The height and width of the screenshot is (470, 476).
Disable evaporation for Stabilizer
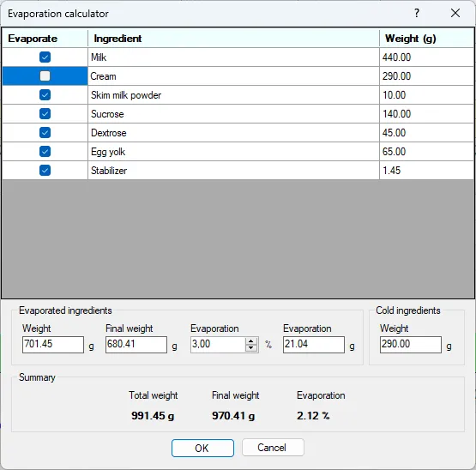click(x=45, y=170)
